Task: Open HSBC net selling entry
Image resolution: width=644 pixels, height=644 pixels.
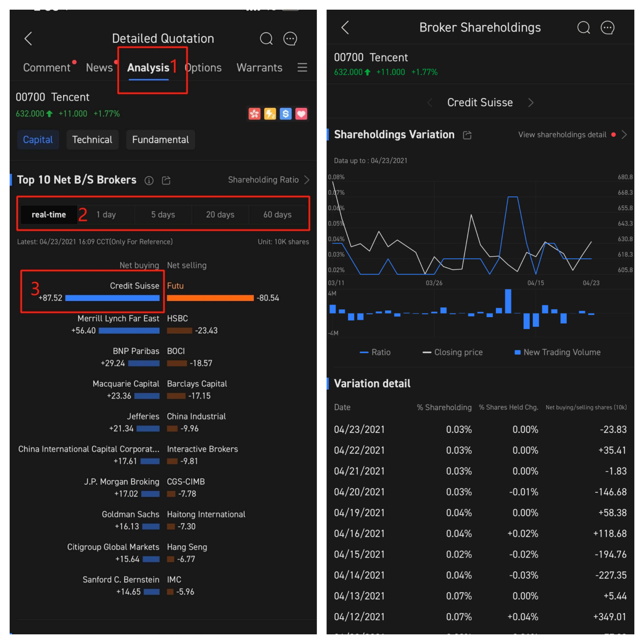Action: (x=178, y=318)
